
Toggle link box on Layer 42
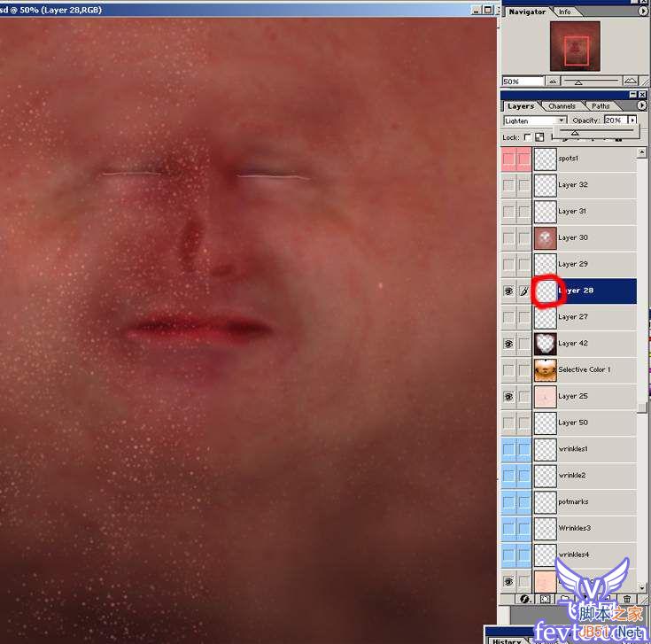click(524, 344)
